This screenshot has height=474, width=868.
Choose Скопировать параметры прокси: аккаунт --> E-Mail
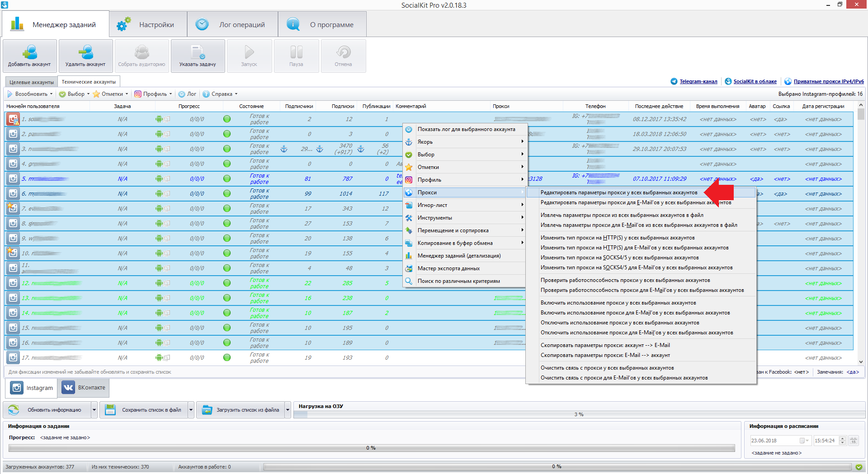coord(641,345)
